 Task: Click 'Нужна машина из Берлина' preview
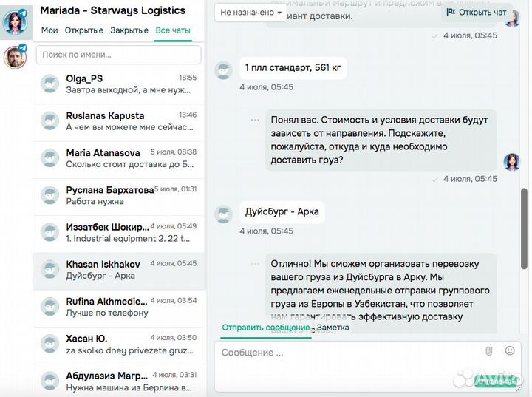point(129,387)
